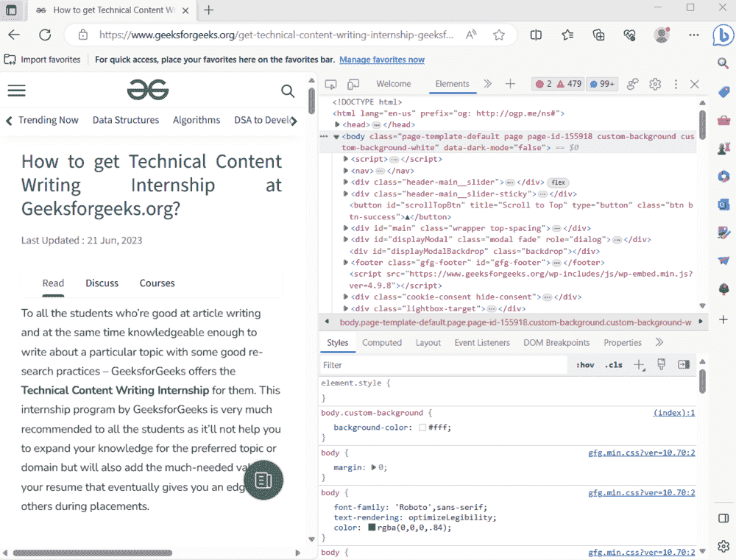This screenshot has height=560, width=736.
Task: Click browser back arrow
Action: (14, 35)
